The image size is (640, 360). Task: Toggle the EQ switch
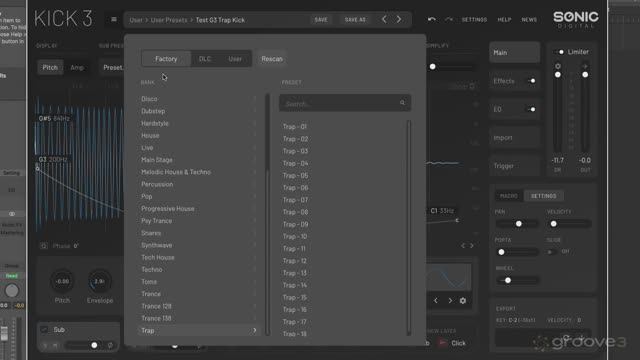(531, 109)
